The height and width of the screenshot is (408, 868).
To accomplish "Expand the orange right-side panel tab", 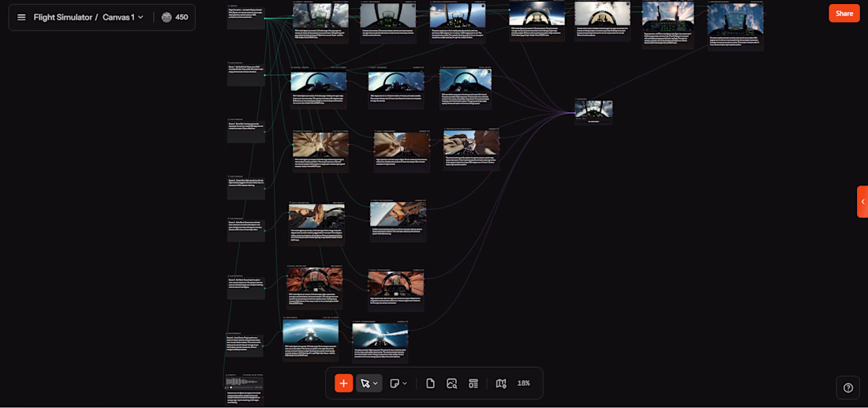I will (862, 202).
